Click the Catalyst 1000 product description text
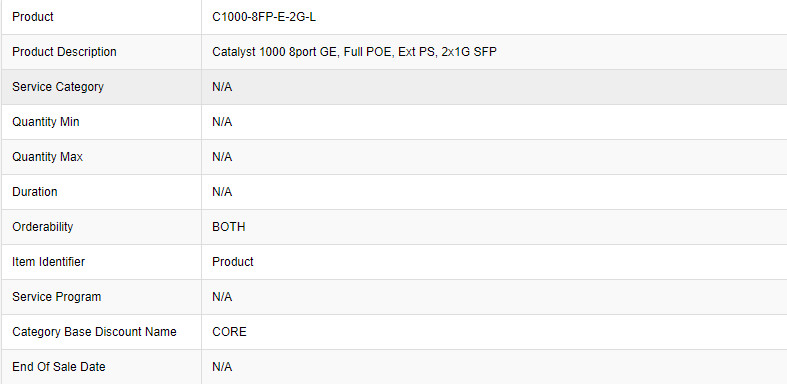 coord(354,52)
